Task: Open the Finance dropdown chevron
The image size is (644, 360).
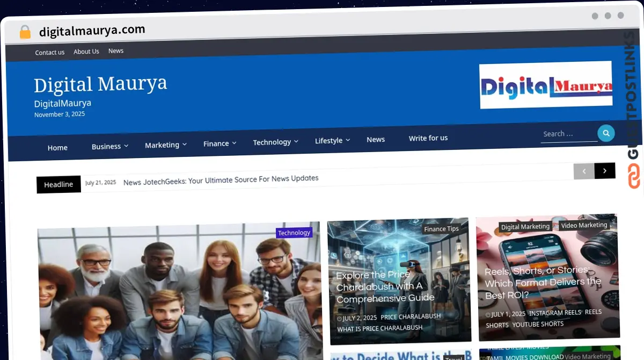Action: [235, 143]
